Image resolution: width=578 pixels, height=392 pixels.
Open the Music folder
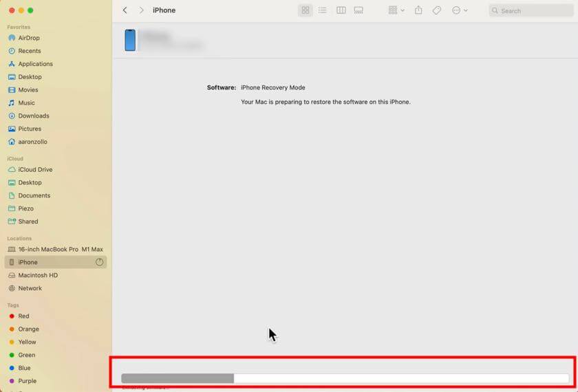[x=55, y=102]
